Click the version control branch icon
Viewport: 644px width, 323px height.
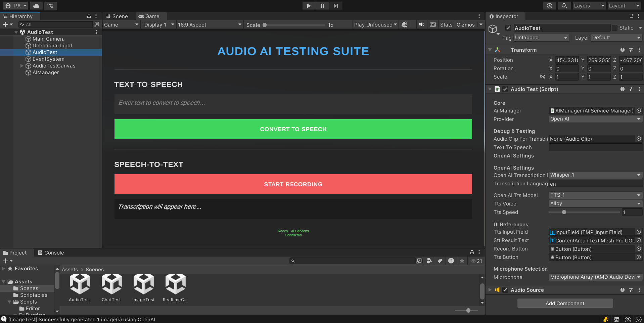(50, 6)
